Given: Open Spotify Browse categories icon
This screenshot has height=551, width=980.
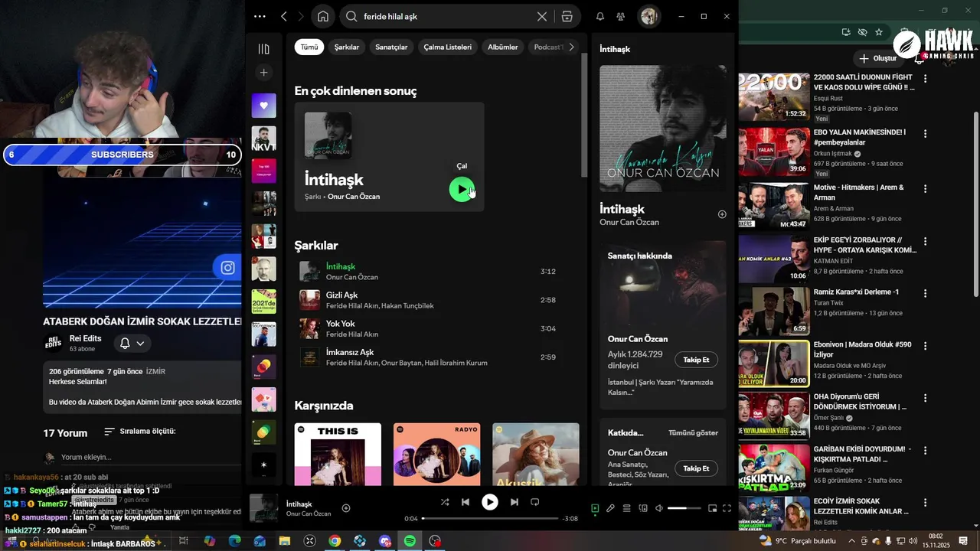Looking at the screenshot, I should (x=567, y=16).
